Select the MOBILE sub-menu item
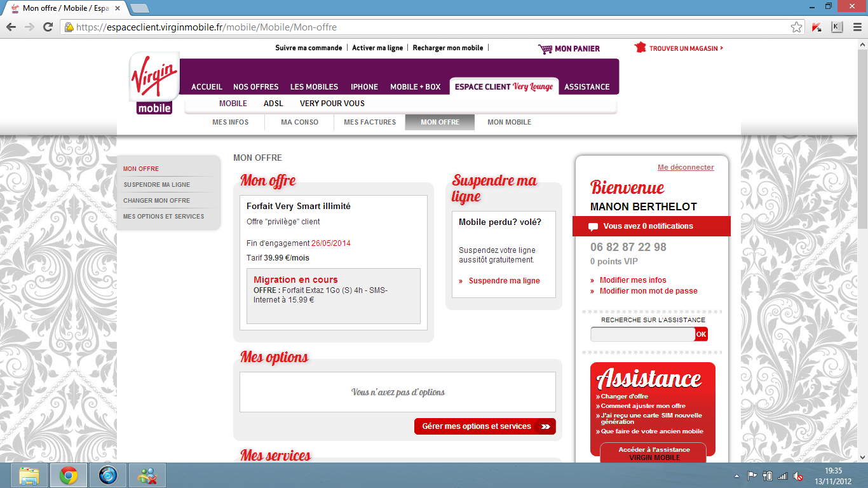Viewport: 868px width, 488px height. pyautogui.click(x=233, y=104)
